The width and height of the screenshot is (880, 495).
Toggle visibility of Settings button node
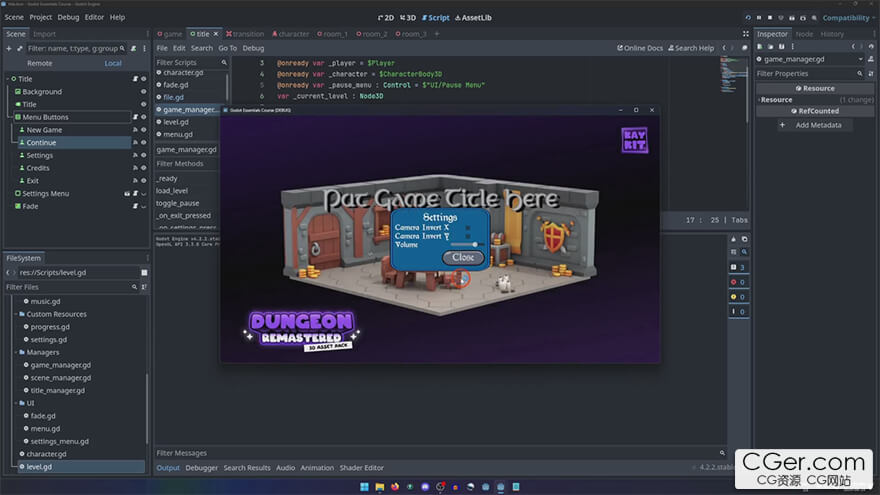point(143,155)
